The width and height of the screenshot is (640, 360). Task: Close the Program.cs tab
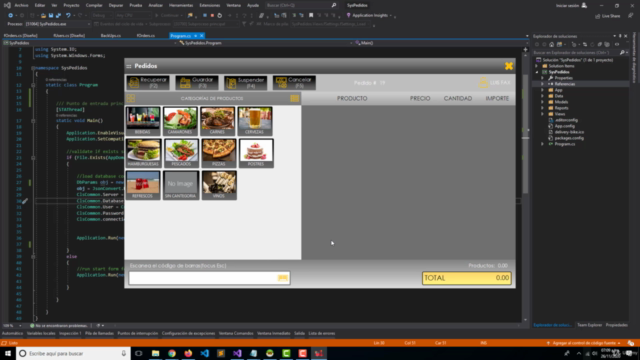pos(202,36)
